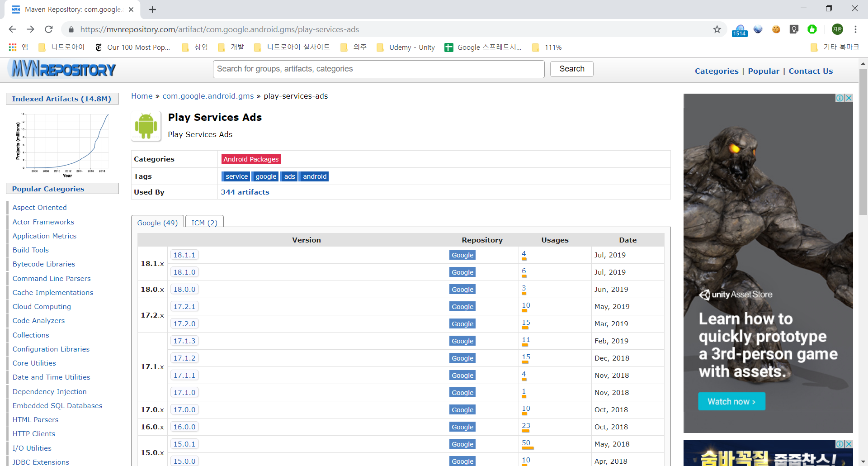Open the Home breadcrumb link
This screenshot has height=466, width=868.
[142, 96]
